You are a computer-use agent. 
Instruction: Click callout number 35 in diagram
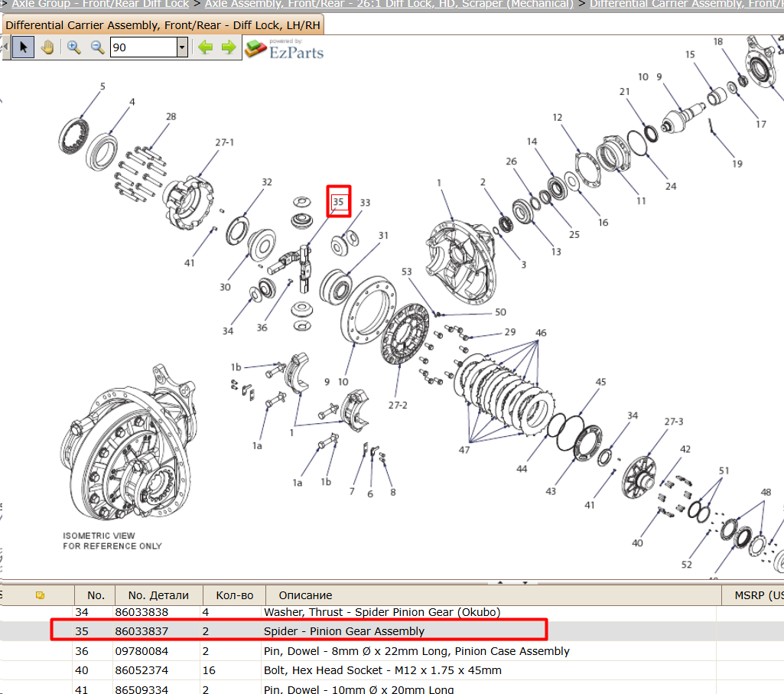(x=339, y=202)
